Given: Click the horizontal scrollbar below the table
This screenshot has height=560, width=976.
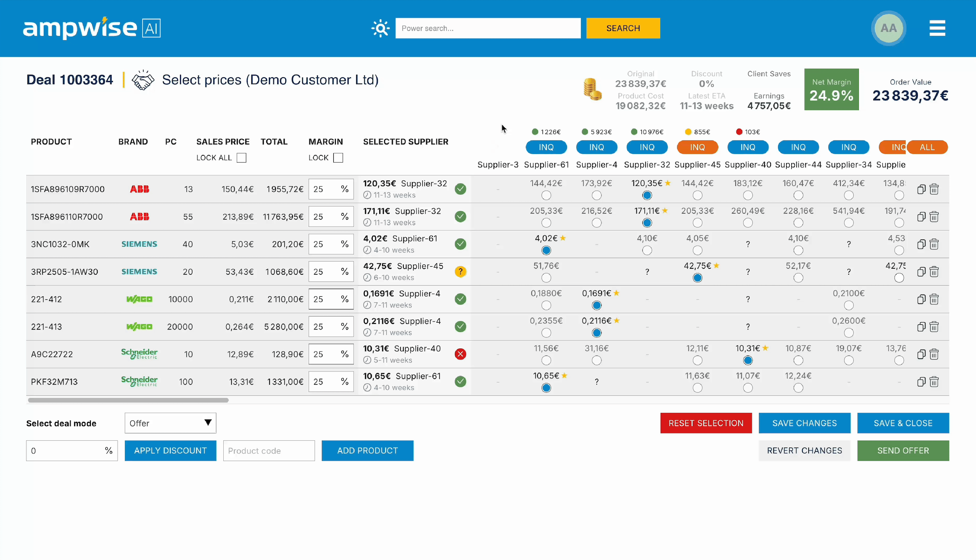Looking at the screenshot, I should (x=127, y=400).
